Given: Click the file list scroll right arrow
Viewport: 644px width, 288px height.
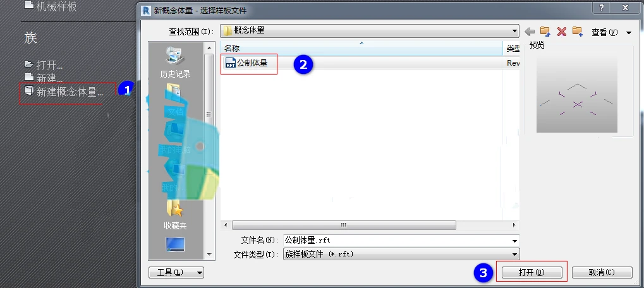Looking at the screenshot, I should click(514, 225).
